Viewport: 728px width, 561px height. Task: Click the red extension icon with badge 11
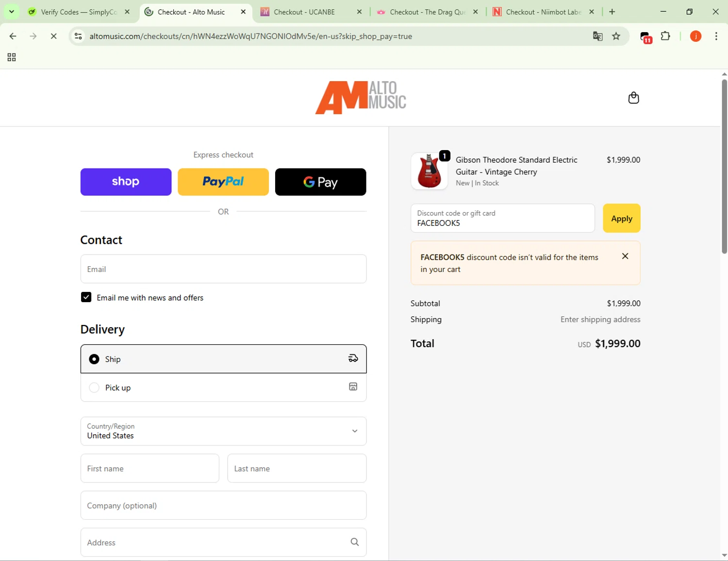645,37
